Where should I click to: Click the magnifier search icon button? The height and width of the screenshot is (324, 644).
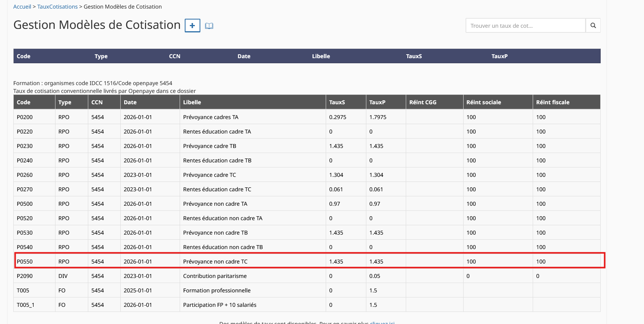[593, 26]
